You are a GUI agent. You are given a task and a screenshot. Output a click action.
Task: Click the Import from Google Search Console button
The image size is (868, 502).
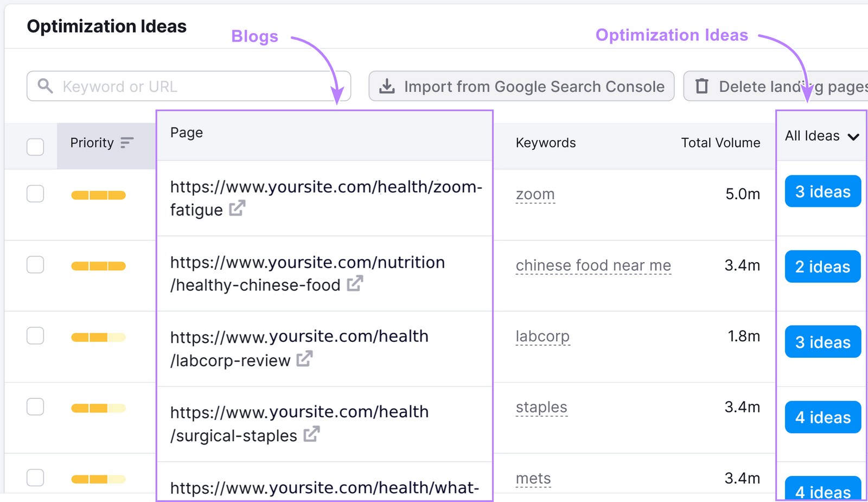pos(522,86)
